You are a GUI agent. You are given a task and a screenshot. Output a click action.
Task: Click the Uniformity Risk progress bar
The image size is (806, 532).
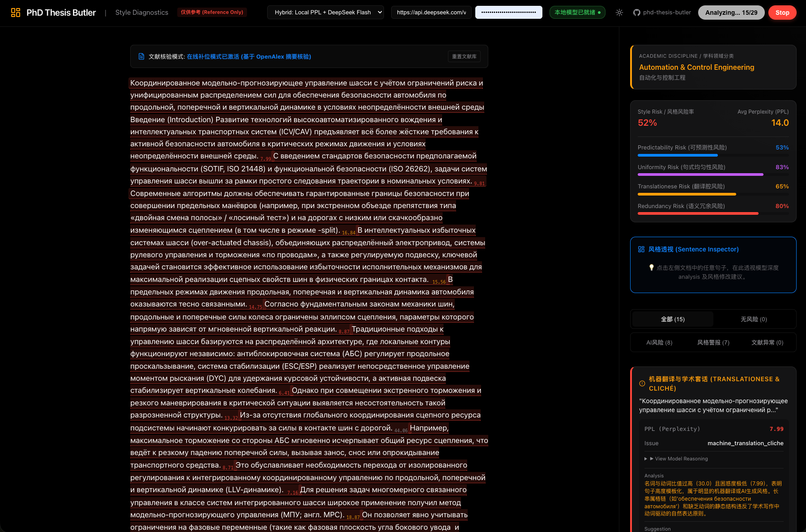pos(713,174)
